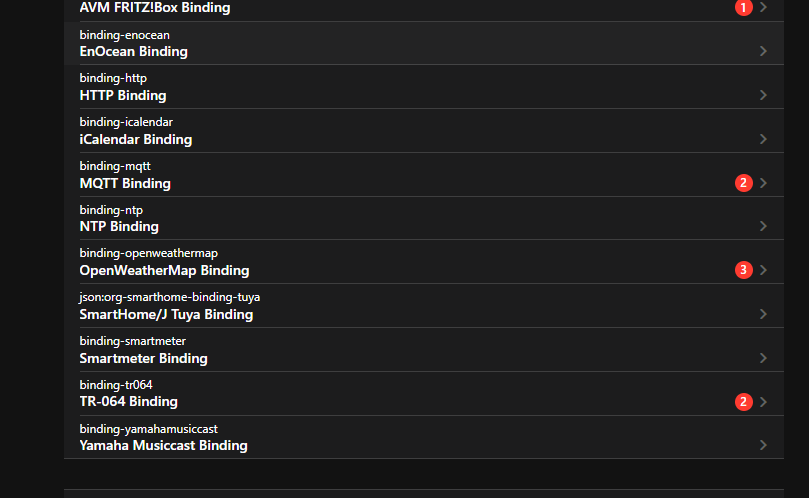
Task: Expand the AVM FRITZ!Box Binding chevron
Action: point(763,8)
